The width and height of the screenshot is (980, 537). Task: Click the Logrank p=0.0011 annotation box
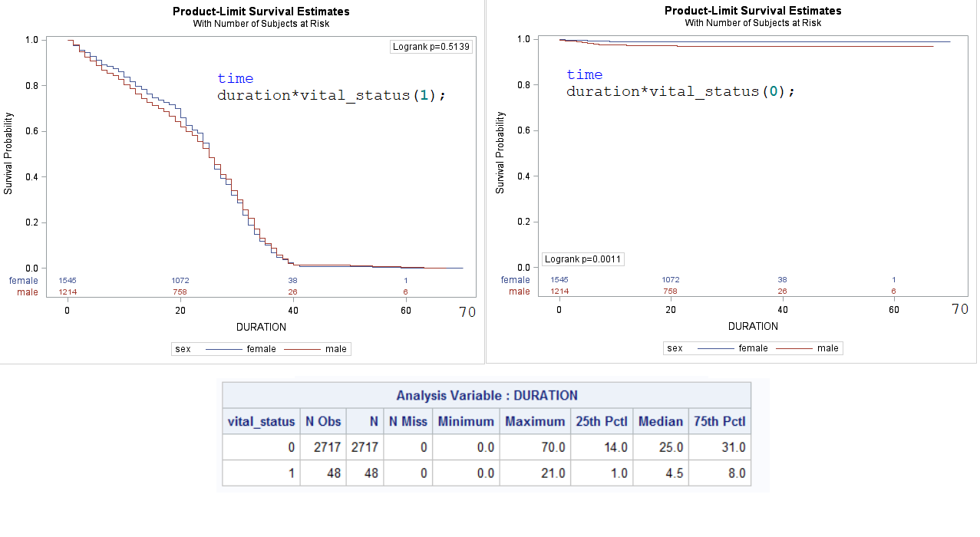(583, 259)
